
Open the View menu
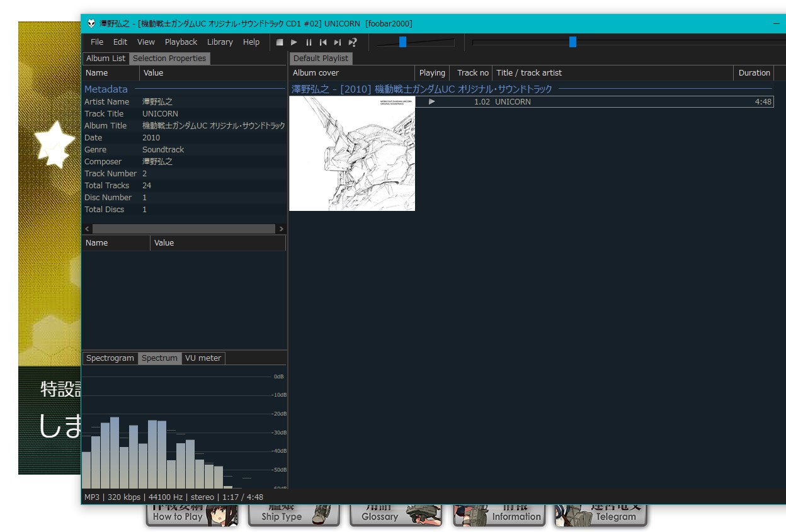pos(146,42)
